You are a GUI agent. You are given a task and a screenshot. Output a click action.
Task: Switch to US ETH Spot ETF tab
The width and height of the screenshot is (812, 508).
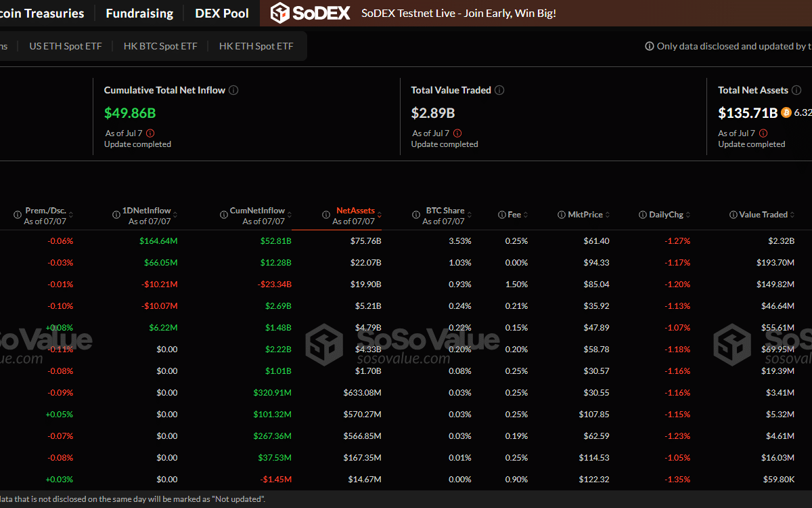coord(66,46)
